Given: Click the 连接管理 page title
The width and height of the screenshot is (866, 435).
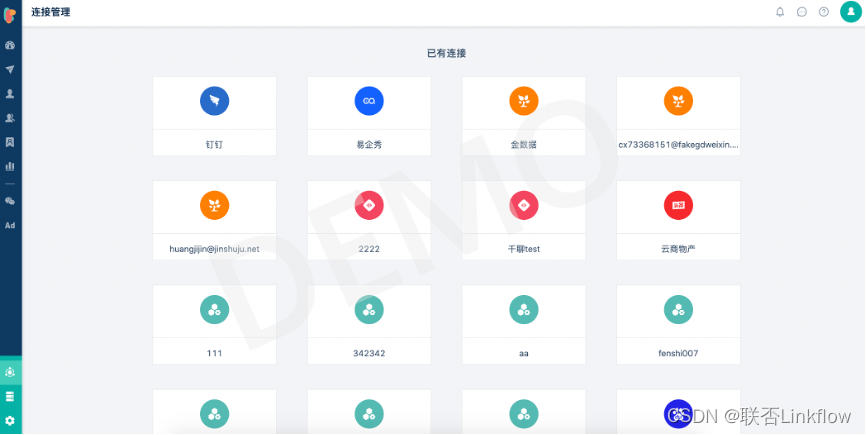Looking at the screenshot, I should coord(51,12).
